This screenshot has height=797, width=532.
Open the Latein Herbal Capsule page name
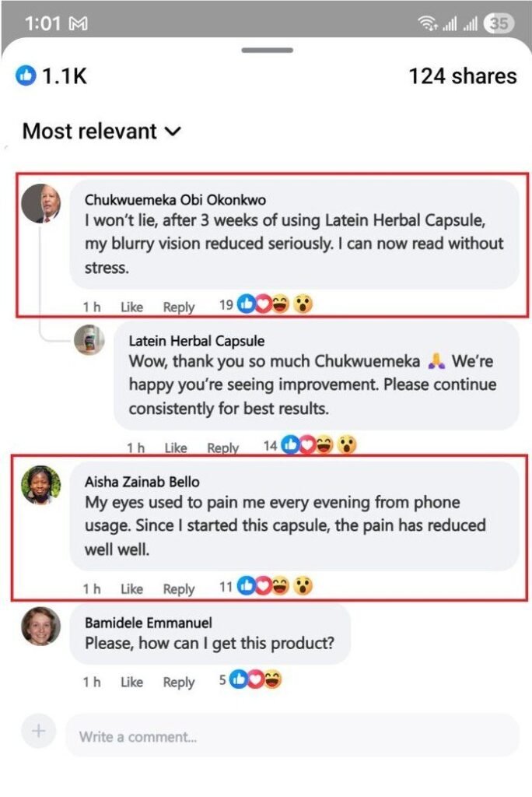pyautogui.click(x=196, y=341)
